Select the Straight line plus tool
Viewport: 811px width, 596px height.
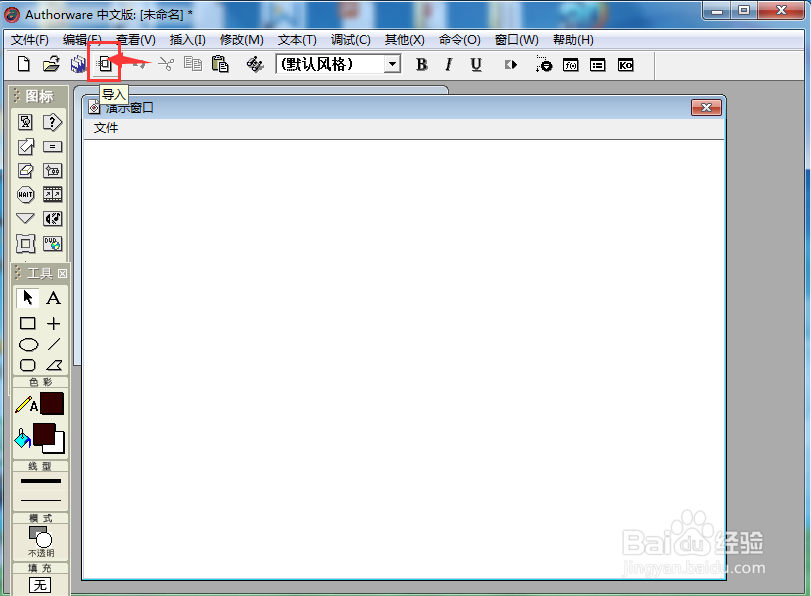coord(53,323)
